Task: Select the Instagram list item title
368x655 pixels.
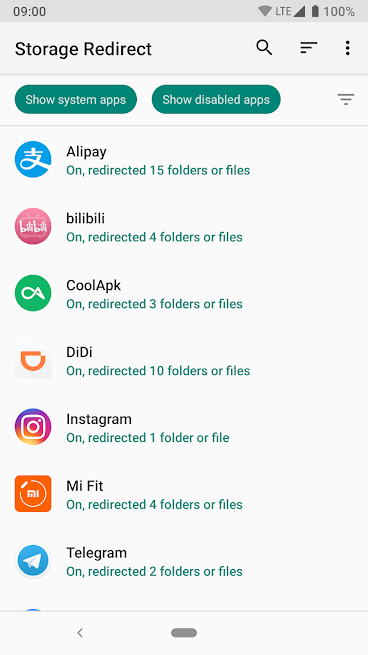Action: coord(99,419)
